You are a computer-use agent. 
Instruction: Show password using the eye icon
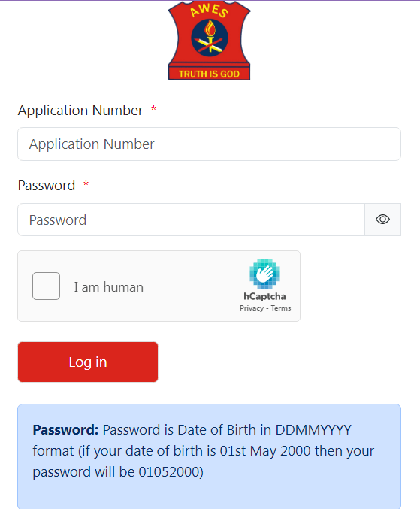click(x=382, y=220)
